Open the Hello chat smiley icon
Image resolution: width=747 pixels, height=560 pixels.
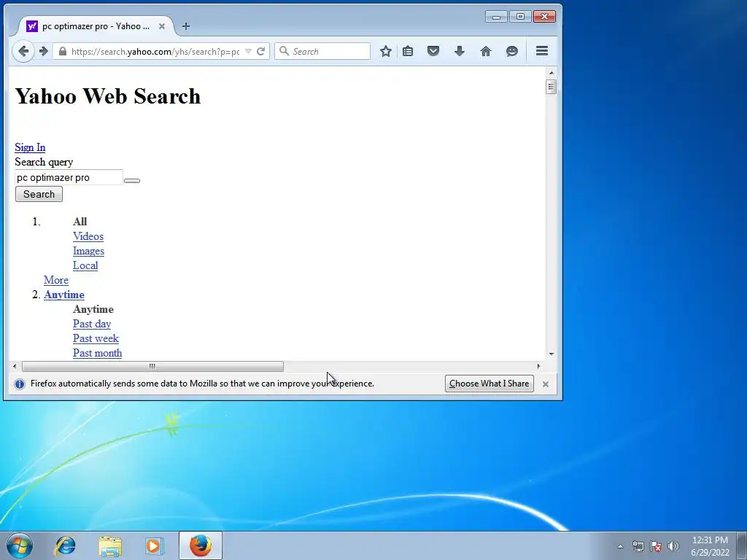coord(511,51)
